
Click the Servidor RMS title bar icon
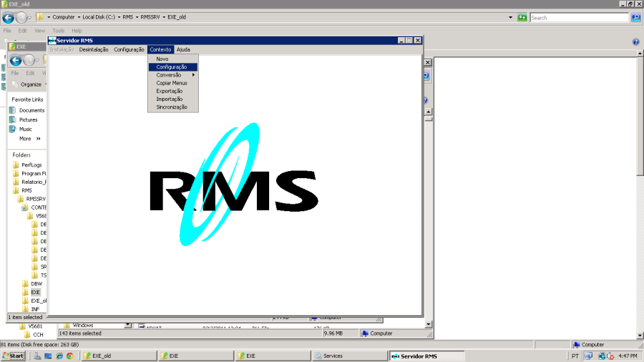click(52, 40)
